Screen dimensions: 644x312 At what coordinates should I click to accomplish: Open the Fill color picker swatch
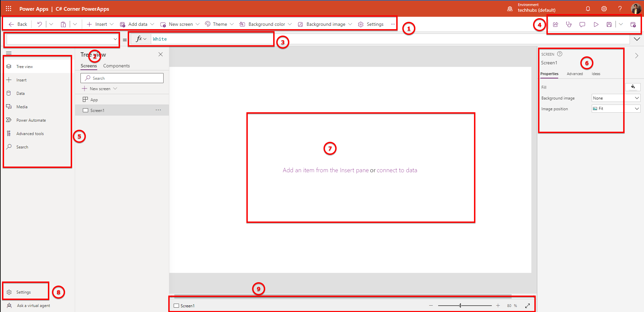coord(633,87)
